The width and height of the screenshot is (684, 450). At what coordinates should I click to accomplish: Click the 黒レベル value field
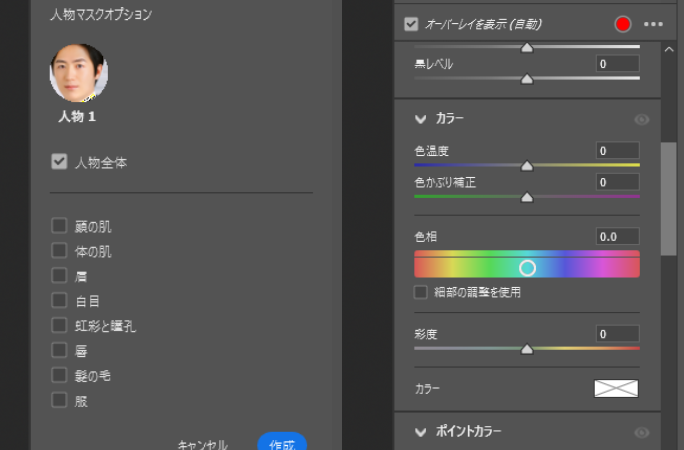point(618,64)
